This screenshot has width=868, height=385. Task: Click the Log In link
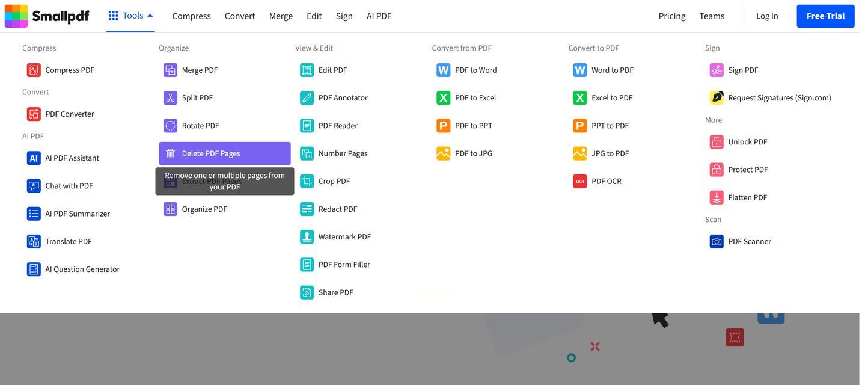(x=766, y=16)
